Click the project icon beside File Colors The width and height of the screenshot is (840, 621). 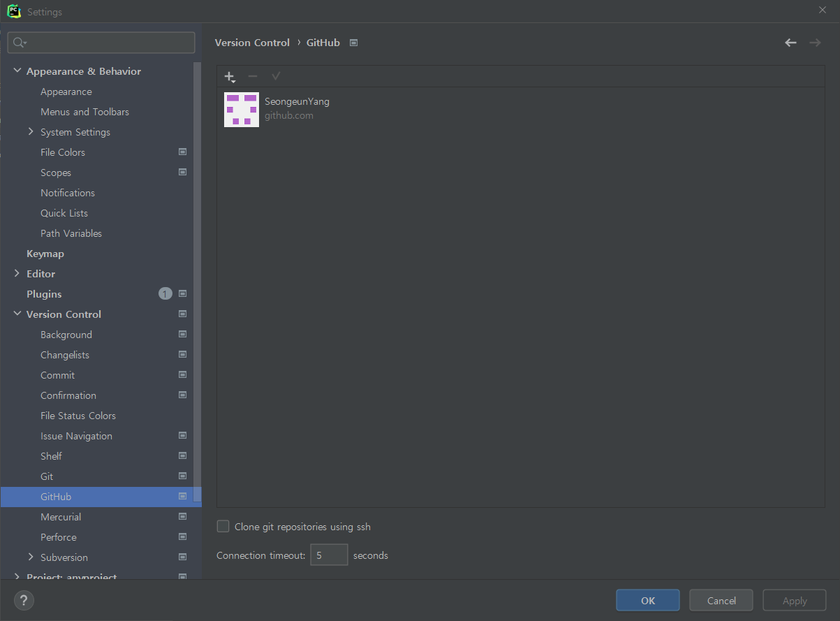pyautogui.click(x=182, y=152)
